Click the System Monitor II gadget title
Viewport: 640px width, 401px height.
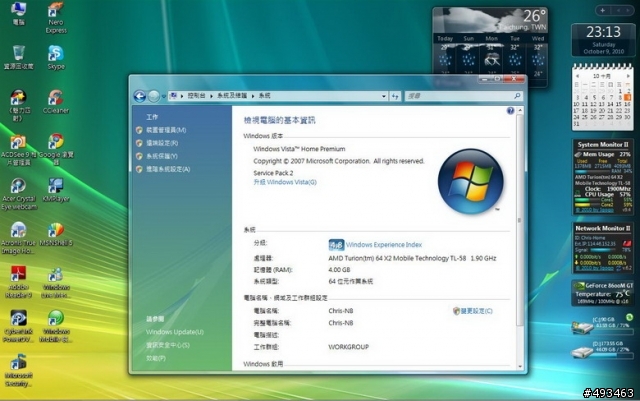[x=602, y=145]
